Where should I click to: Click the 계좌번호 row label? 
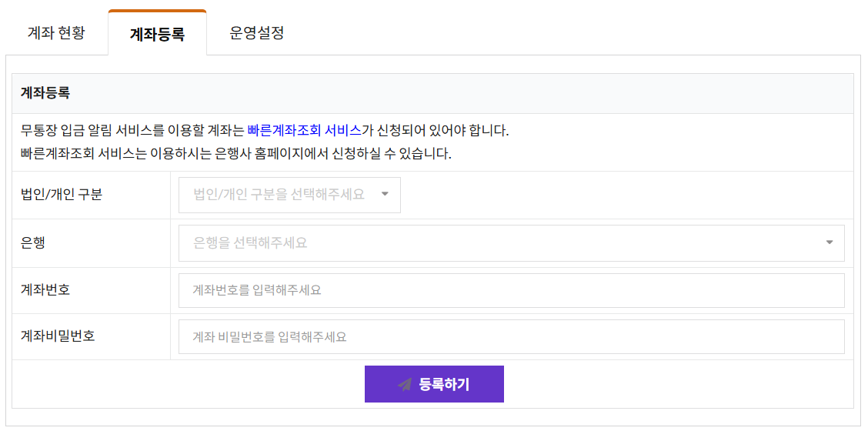pos(45,290)
